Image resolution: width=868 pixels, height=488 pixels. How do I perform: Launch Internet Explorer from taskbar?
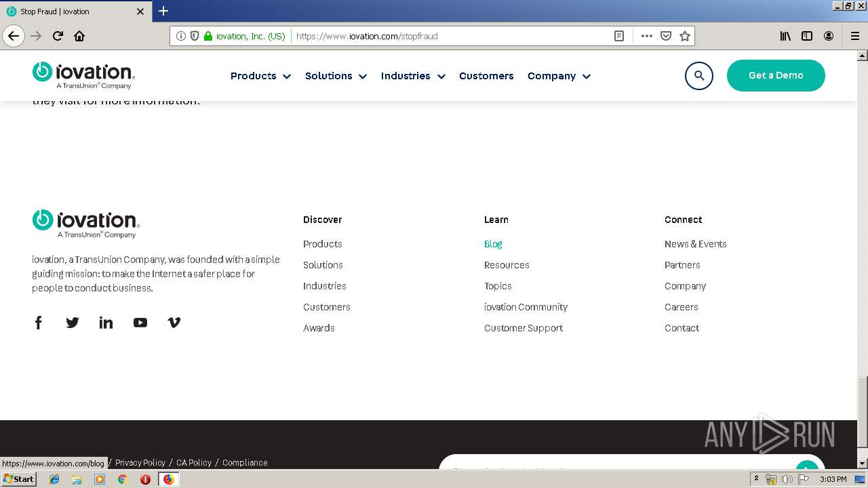[x=54, y=479]
